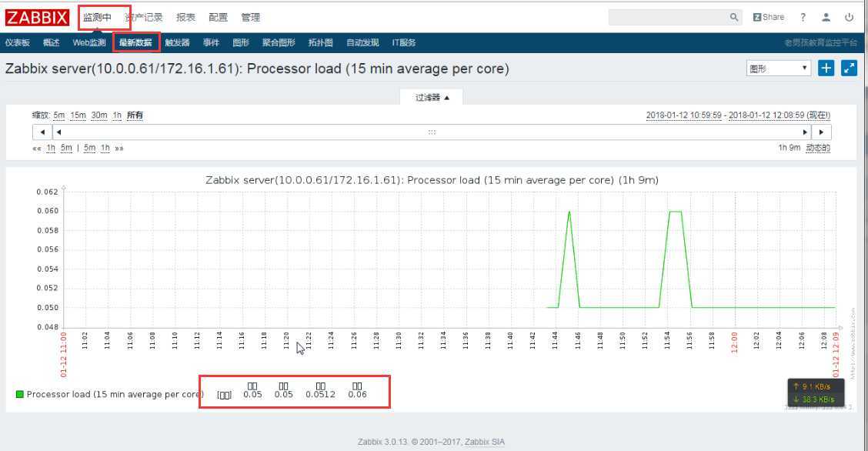Click the « backward navigation link
The width and height of the screenshot is (868, 451).
click(x=36, y=149)
